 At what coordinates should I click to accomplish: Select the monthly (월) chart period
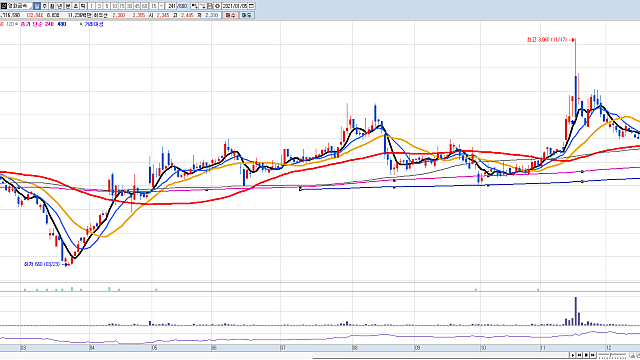[x=52, y=6]
